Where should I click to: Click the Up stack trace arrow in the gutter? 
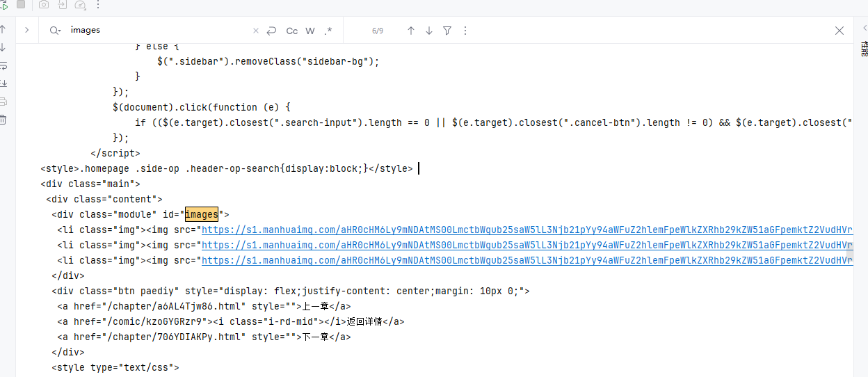click(x=3, y=30)
